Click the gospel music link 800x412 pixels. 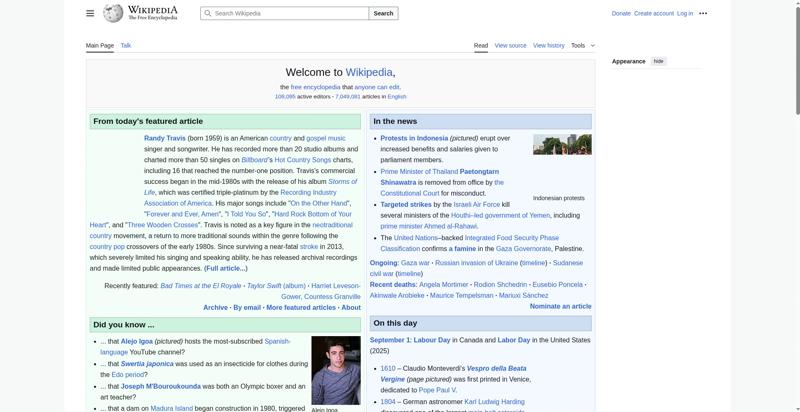tap(326, 138)
